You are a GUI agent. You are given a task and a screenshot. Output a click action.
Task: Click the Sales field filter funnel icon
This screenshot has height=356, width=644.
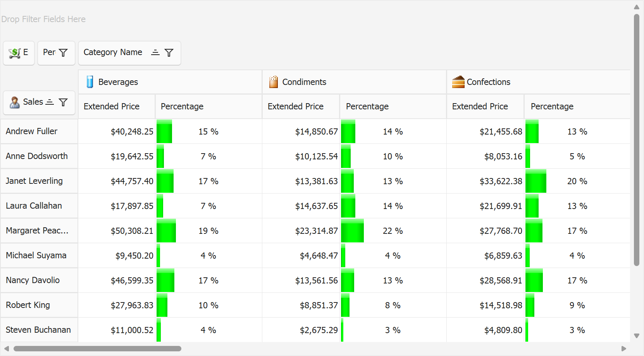[x=63, y=102]
